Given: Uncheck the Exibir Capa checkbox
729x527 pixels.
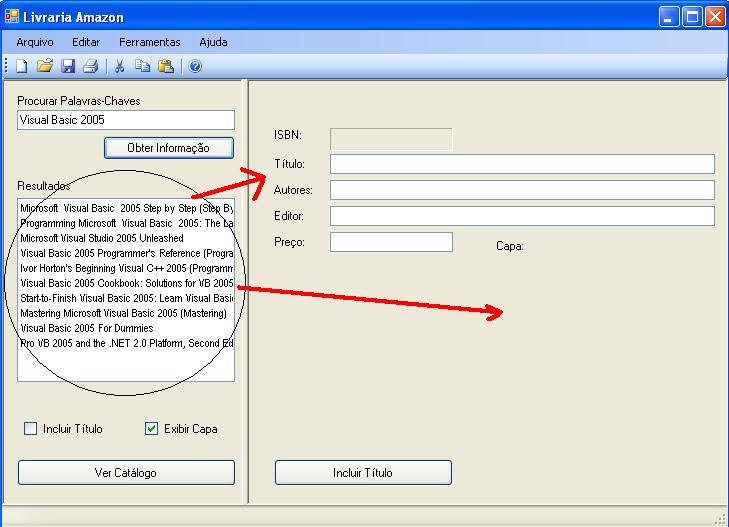Looking at the screenshot, I should coord(151,428).
